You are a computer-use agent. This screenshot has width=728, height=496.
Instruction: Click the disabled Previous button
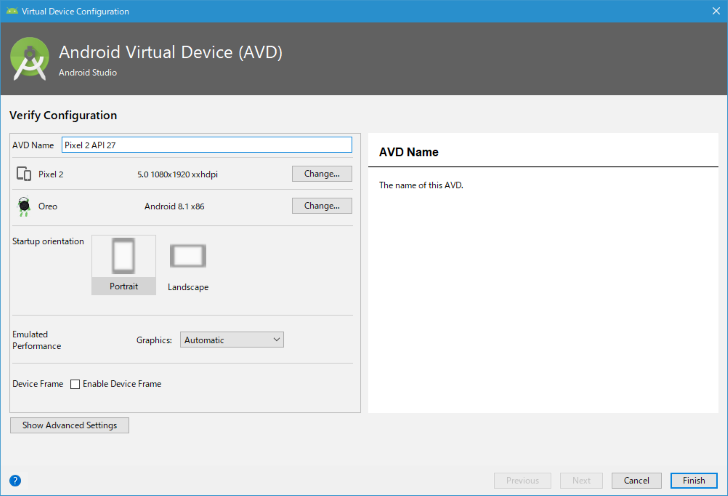(522, 481)
